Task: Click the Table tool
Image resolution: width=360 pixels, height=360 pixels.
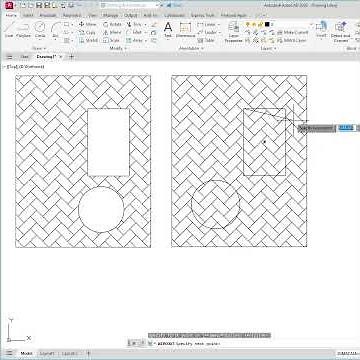Action: (206, 40)
